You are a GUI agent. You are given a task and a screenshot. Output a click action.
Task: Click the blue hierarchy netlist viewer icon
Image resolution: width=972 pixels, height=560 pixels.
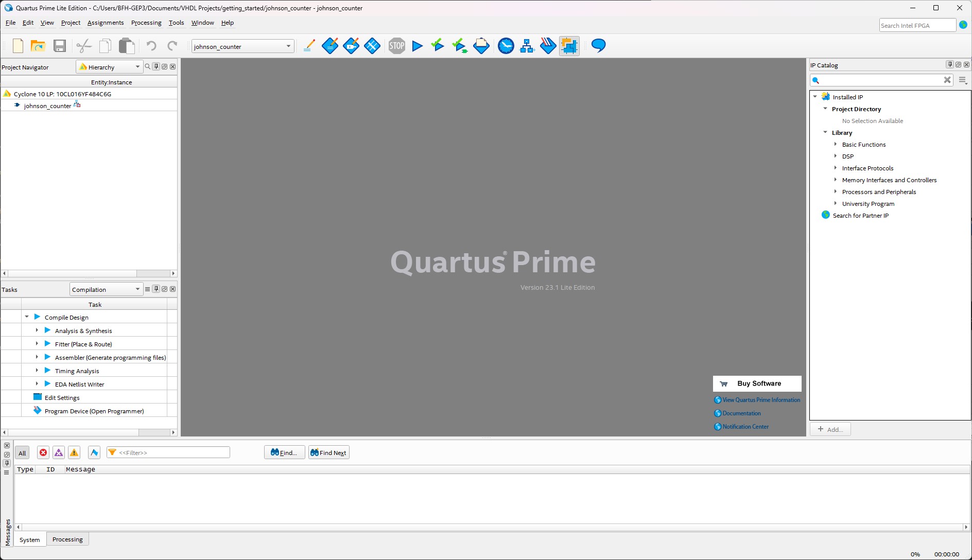click(x=527, y=46)
